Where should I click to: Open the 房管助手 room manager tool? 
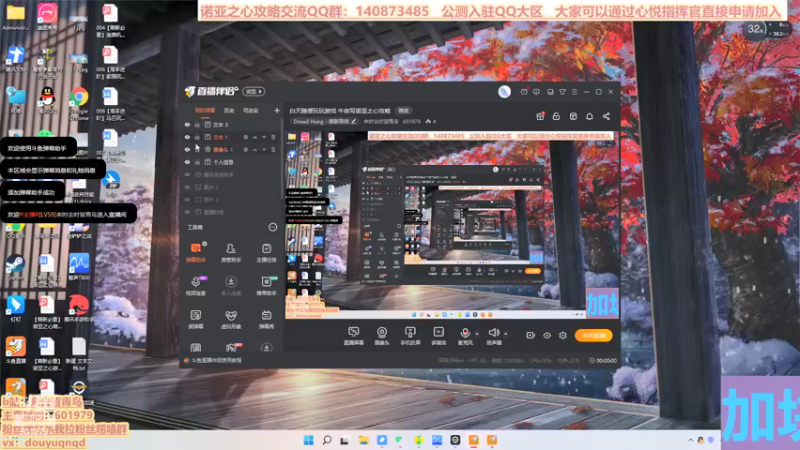click(x=231, y=253)
